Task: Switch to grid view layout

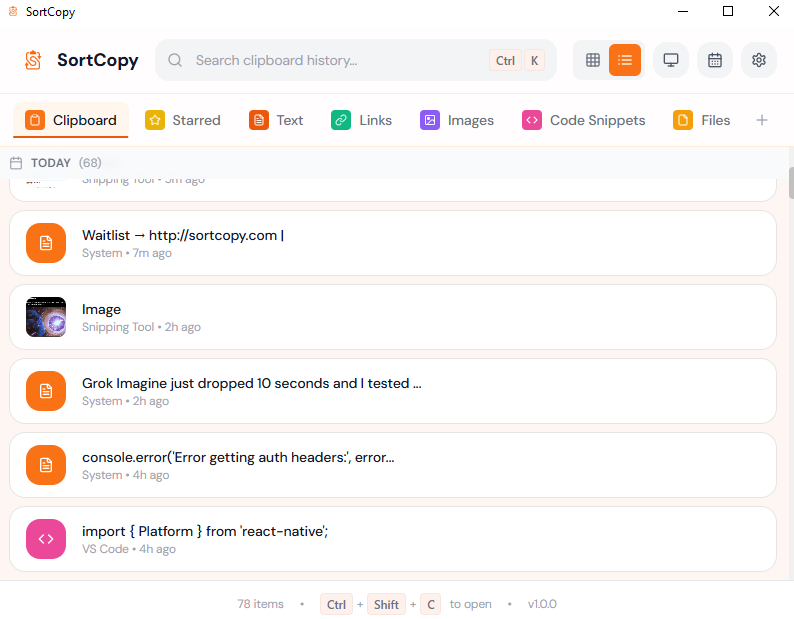Action: pyautogui.click(x=593, y=60)
